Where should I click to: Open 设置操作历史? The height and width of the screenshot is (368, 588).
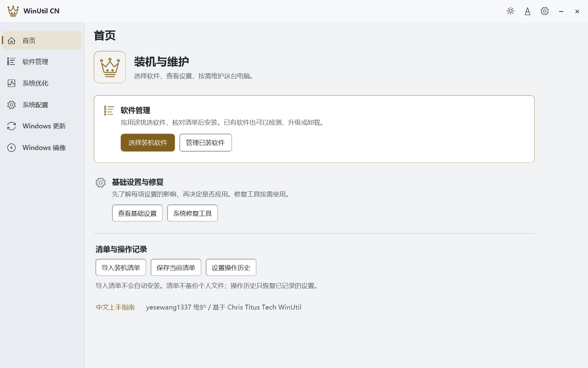(231, 267)
